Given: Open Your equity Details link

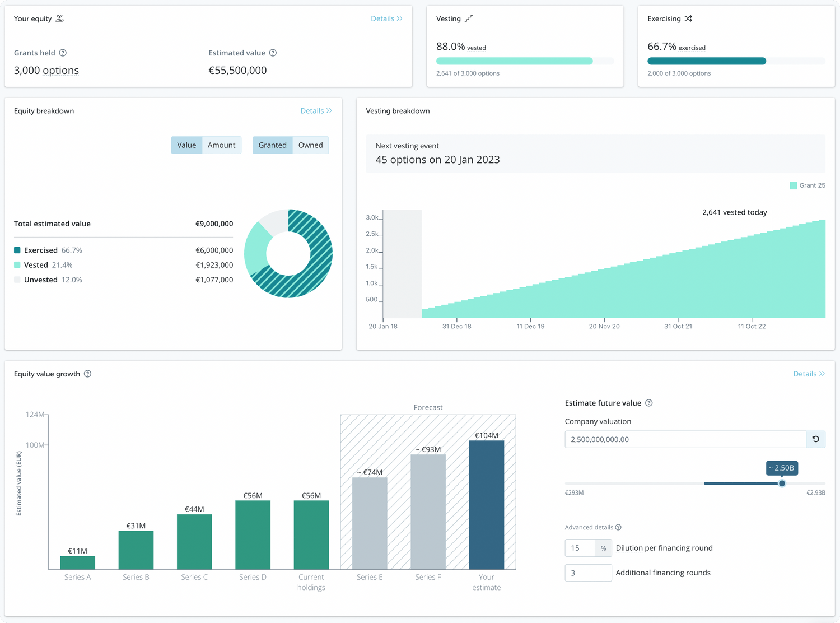Looking at the screenshot, I should pos(386,18).
